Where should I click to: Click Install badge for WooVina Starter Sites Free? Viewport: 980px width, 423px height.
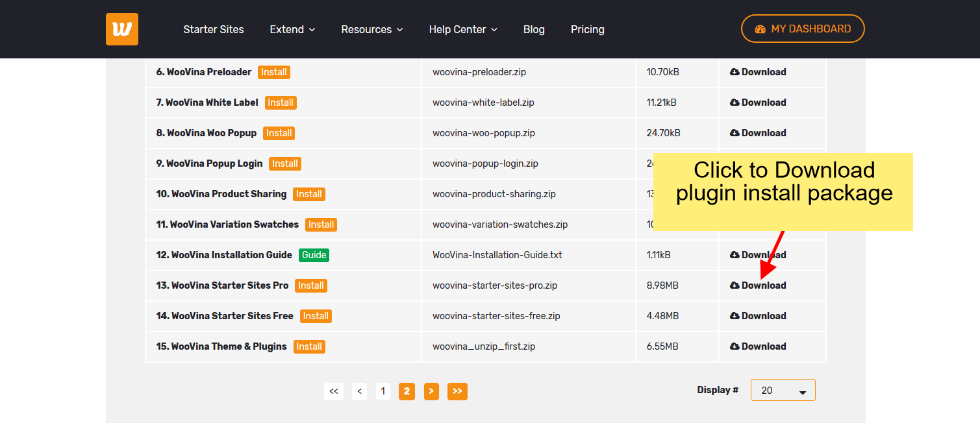tap(316, 316)
